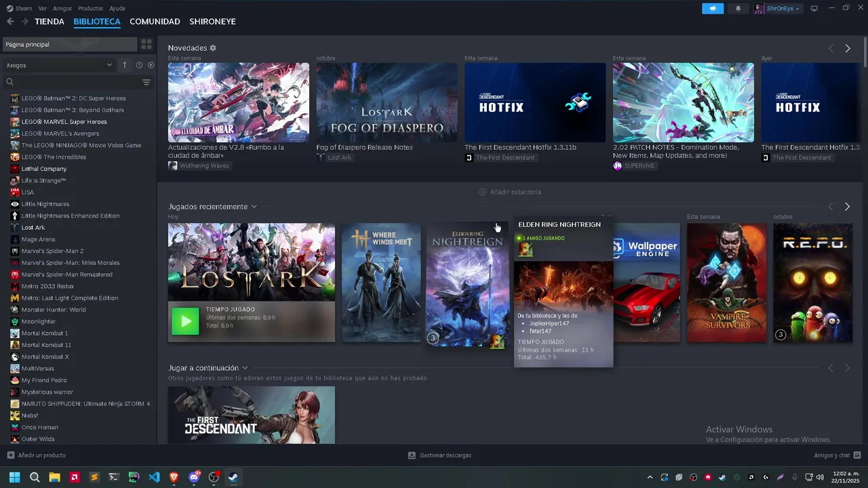The image size is (868, 488).
Task: Switch to the COMUNIDAD tab
Action: click(x=155, y=22)
